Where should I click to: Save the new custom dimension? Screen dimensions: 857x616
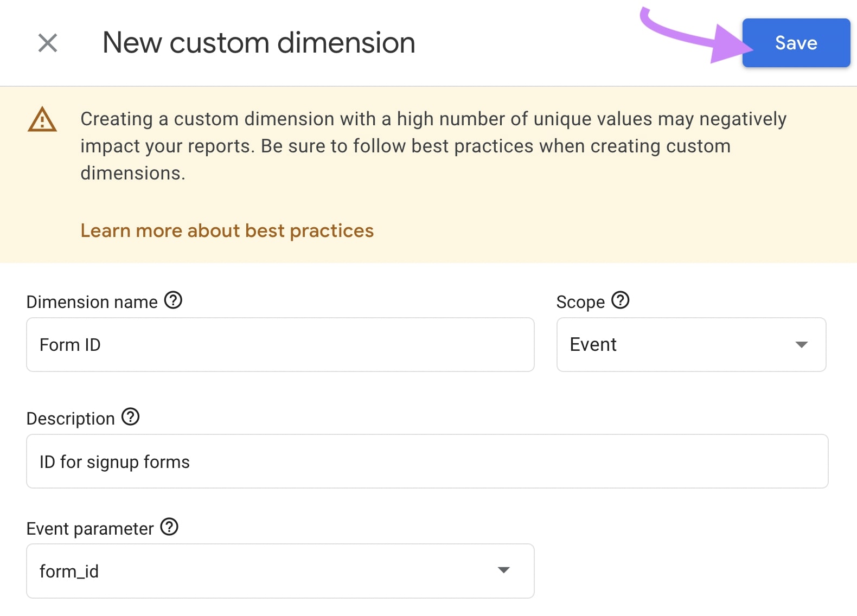pos(796,43)
